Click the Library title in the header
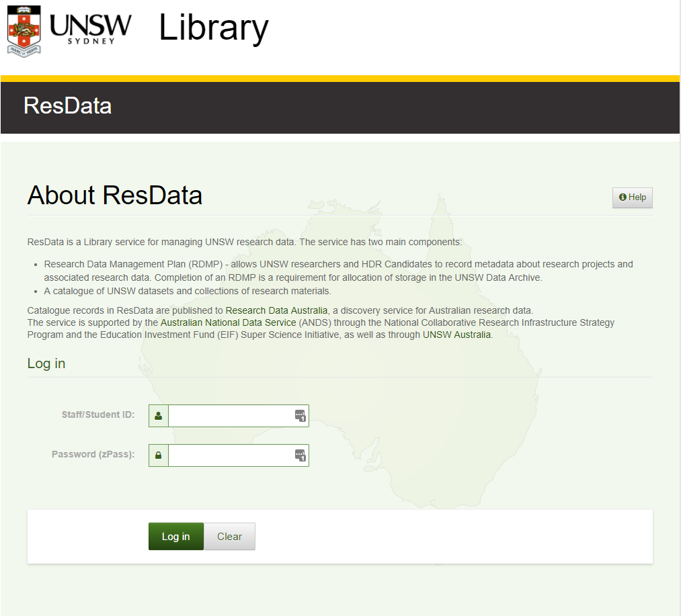 coord(213,28)
